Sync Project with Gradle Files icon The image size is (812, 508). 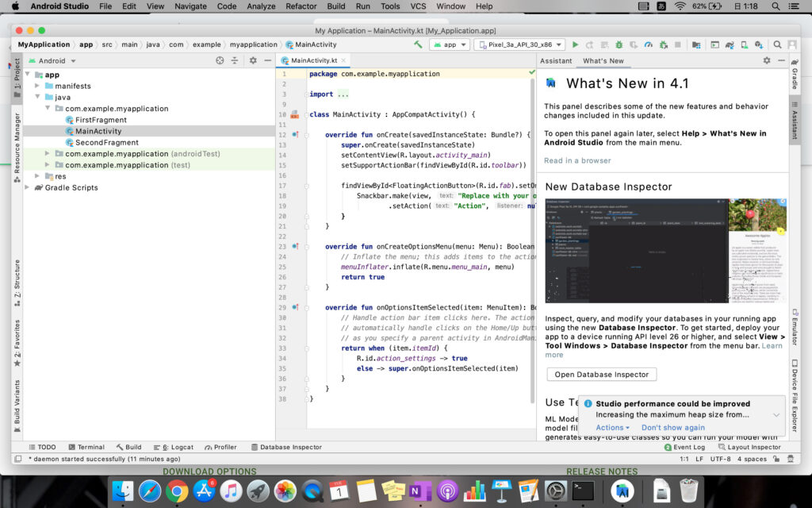pyautogui.click(x=730, y=44)
